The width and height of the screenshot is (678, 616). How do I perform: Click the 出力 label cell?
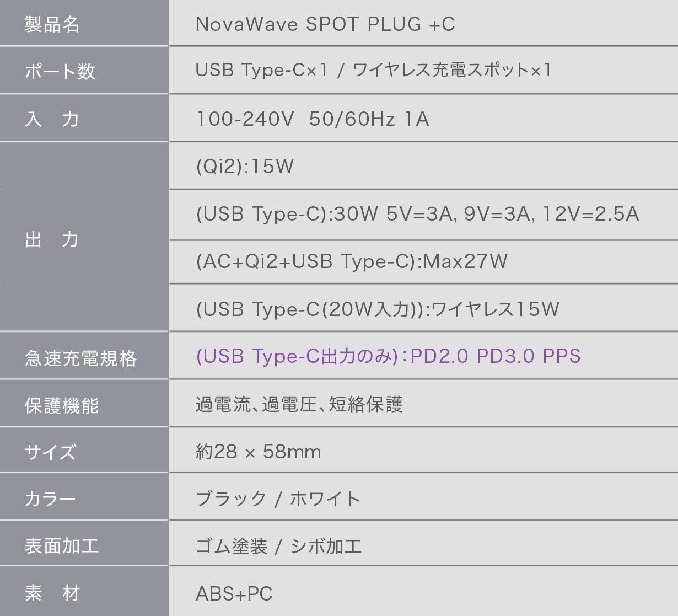click(84, 237)
